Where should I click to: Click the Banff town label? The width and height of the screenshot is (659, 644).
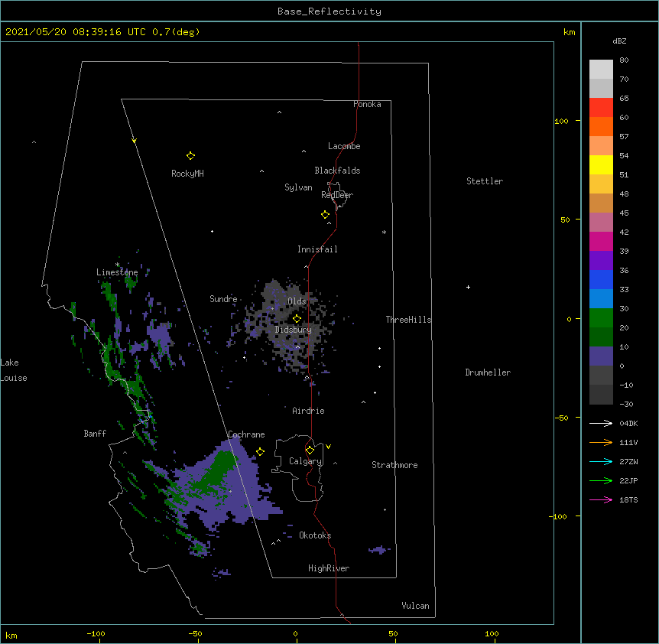[x=95, y=434]
